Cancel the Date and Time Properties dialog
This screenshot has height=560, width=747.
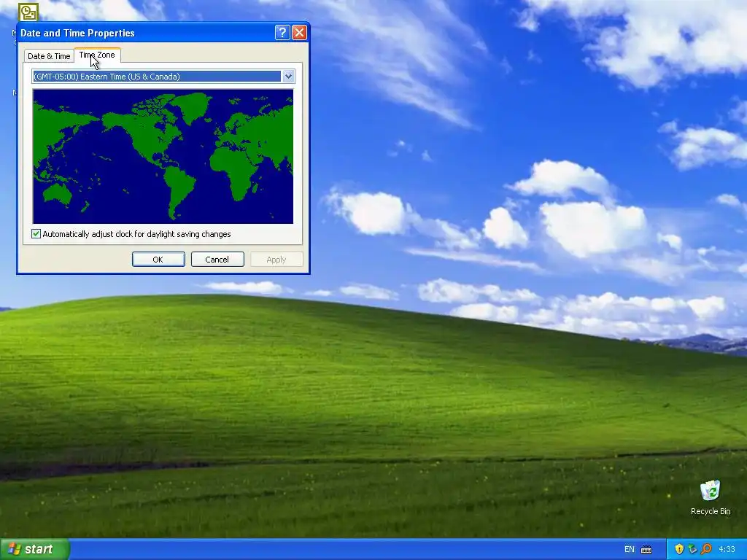point(217,260)
